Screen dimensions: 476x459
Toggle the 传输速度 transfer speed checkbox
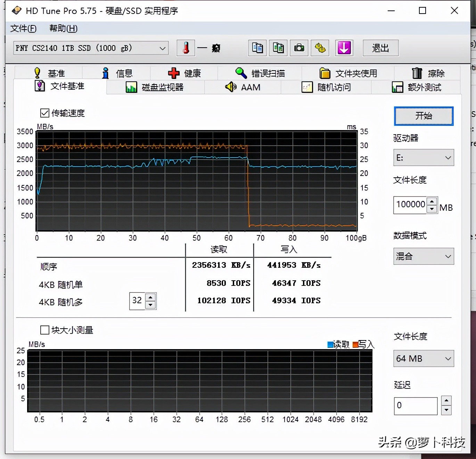pos(45,113)
